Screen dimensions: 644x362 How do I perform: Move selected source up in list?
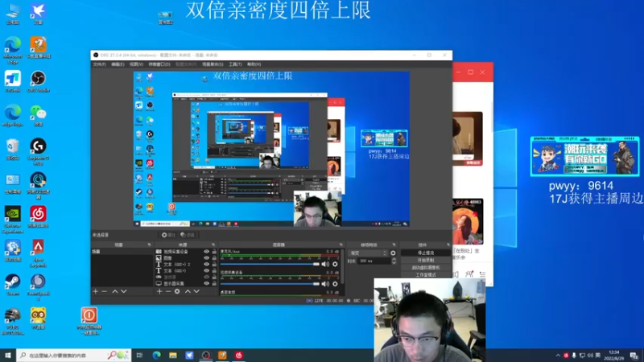pyautogui.click(x=188, y=291)
